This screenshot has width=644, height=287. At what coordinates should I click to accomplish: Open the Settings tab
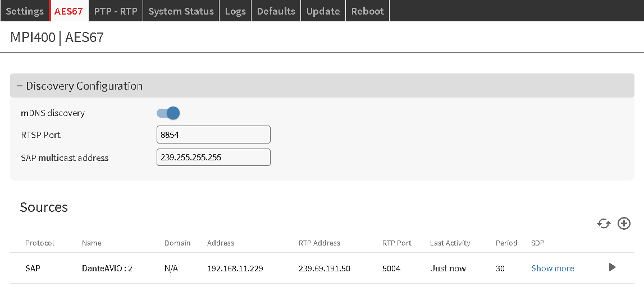[x=25, y=11]
